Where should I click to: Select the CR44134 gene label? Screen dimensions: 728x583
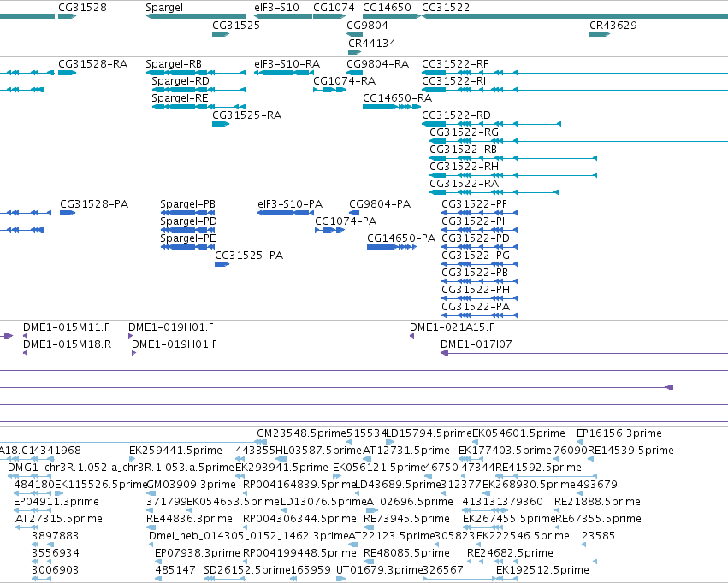pos(372,43)
